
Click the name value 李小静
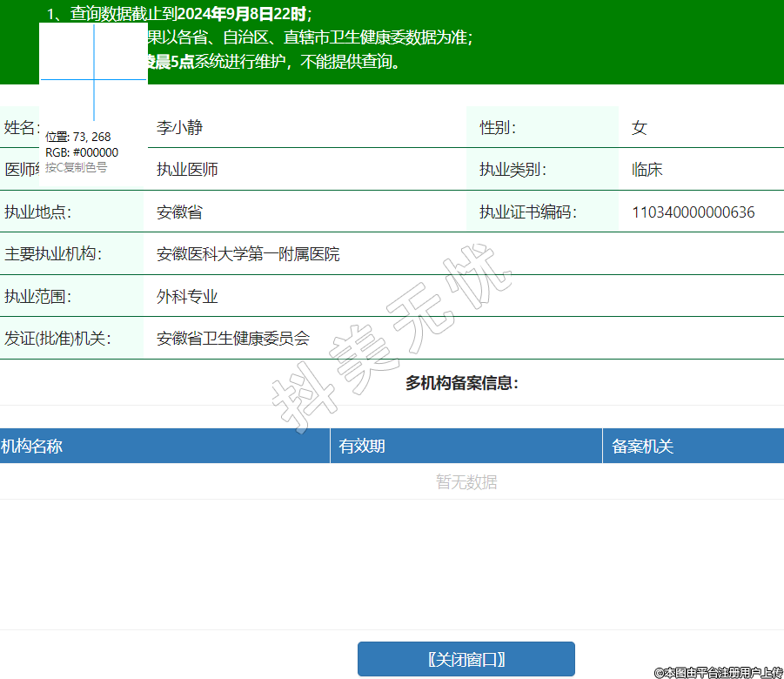(179, 128)
